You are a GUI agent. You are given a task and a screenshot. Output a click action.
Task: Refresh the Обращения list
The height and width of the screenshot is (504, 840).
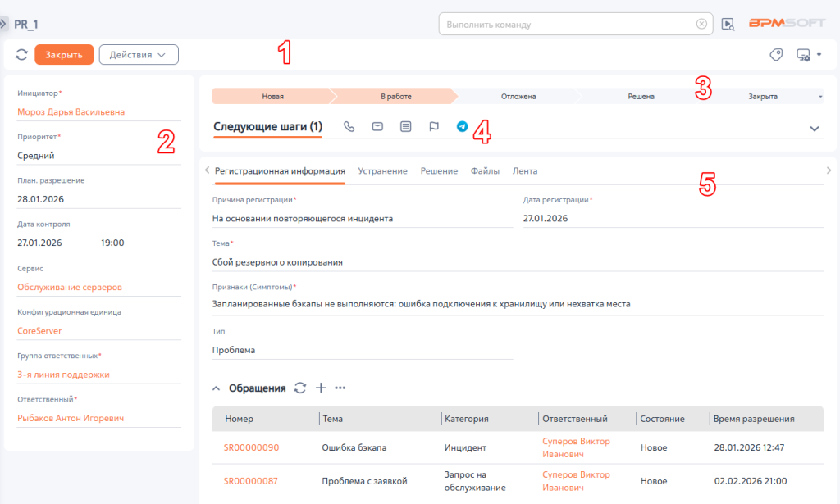pyautogui.click(x=300, y=388)
